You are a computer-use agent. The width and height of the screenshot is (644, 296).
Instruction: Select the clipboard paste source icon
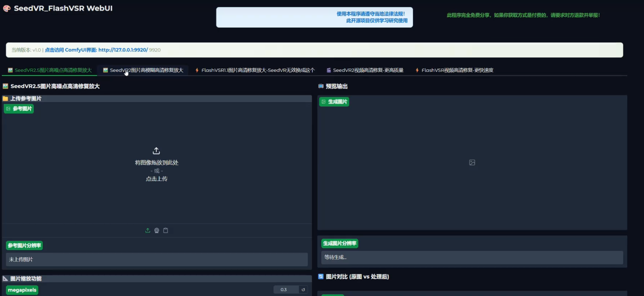(166, 230)
